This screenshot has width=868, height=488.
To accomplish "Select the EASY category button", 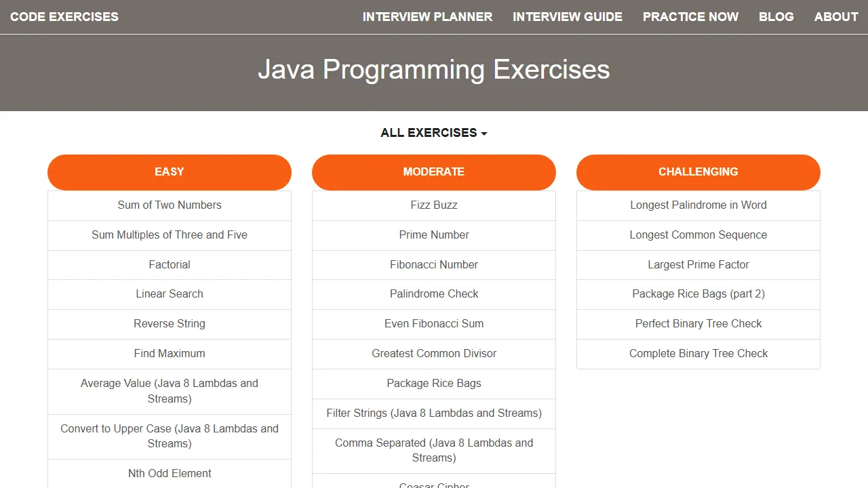I will tap(170, 172).
